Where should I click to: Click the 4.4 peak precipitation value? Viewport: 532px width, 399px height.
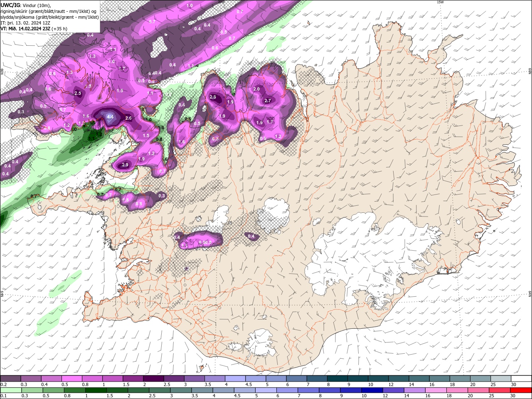click(110, 117)
